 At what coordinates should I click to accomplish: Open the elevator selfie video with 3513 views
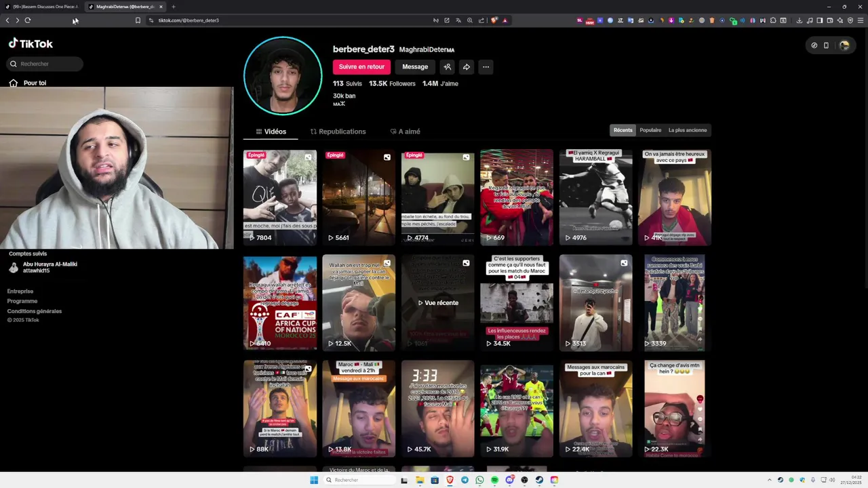[596, 302]
